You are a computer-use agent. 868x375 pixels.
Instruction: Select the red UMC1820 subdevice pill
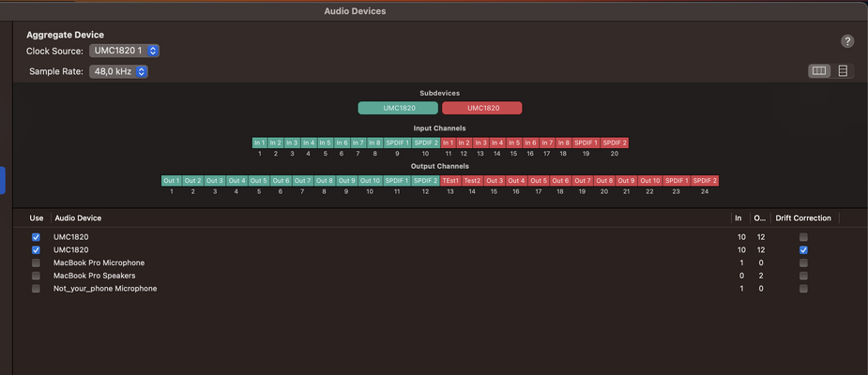point(482,108)
